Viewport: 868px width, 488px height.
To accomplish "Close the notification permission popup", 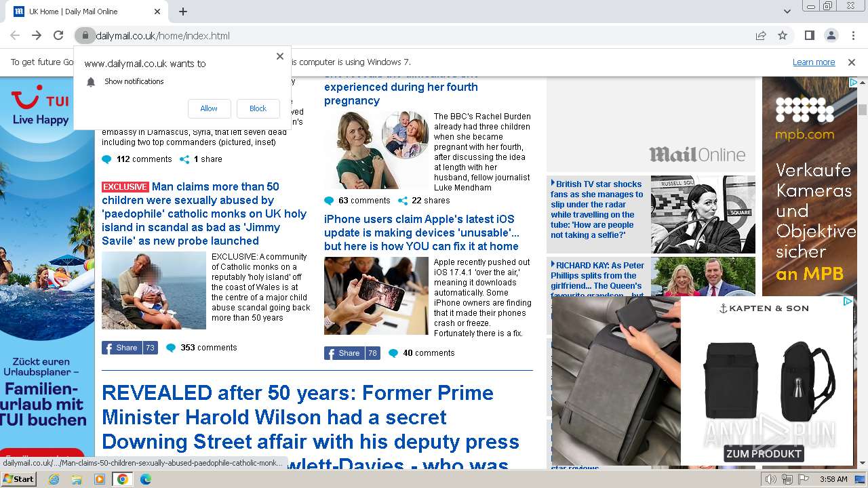I will 280,56.
